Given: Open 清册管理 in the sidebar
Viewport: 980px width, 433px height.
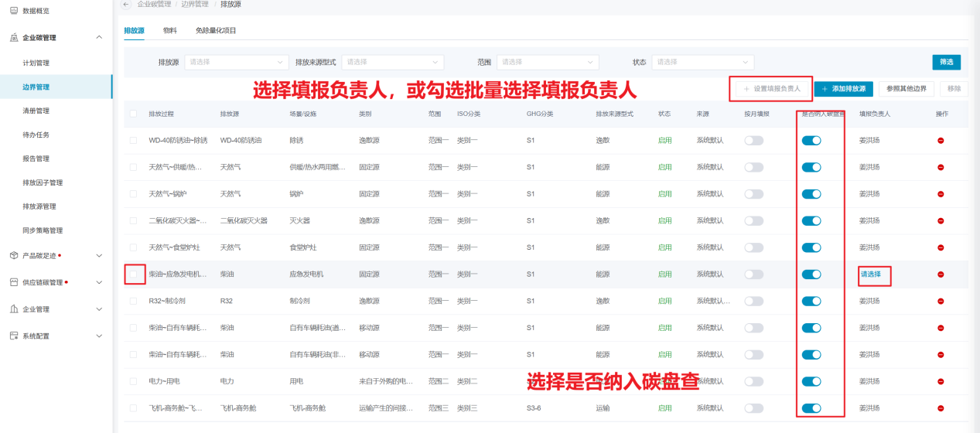Looking at the screenshot, I should click(36, 111).
